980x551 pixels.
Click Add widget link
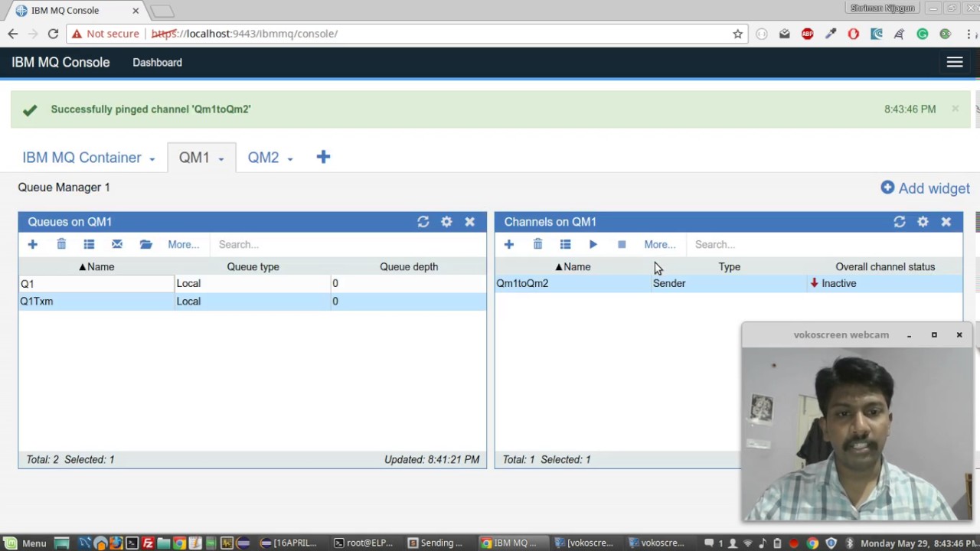[925, 188]
